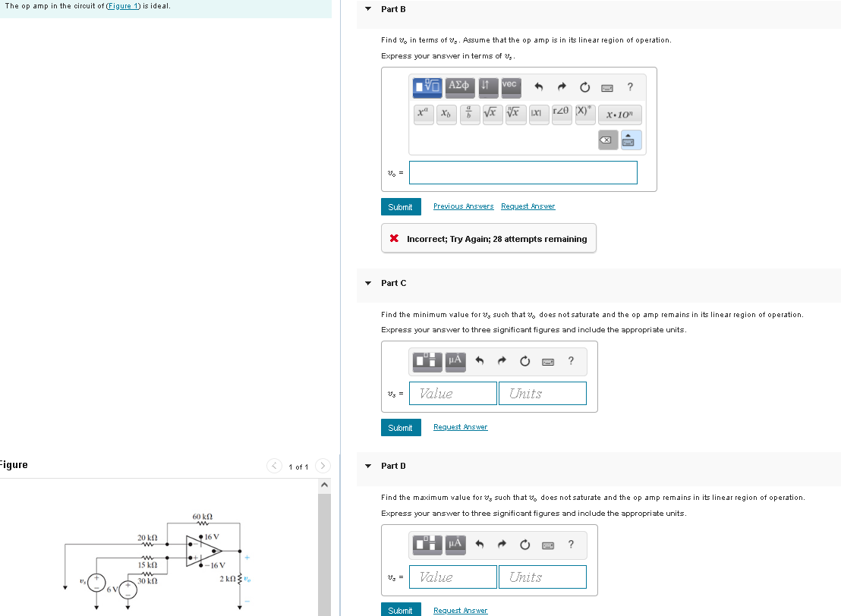Click the figure panel scroll-up arrow
The width and height of the screenshot is (841, 616).
point(324,486)
